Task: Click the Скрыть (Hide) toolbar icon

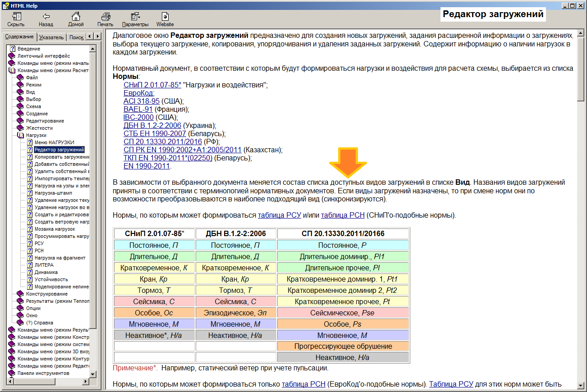Action: [16, 17]
